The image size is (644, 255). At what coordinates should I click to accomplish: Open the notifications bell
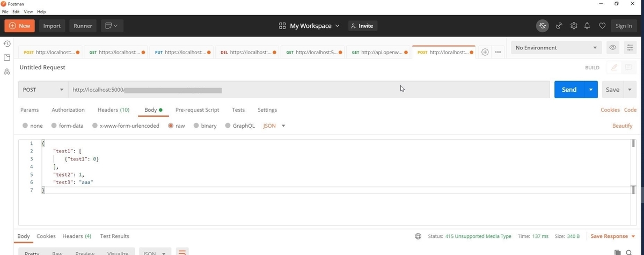click(x=587, y=26)
